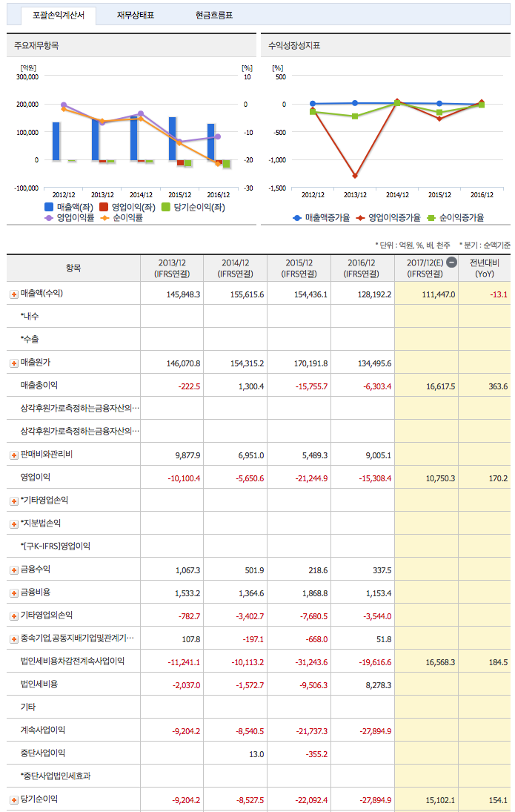Screen dimensions: 515x812
Task: Expand the 금융비용 row
Action: pyautogui.click(x=14, y=593)
